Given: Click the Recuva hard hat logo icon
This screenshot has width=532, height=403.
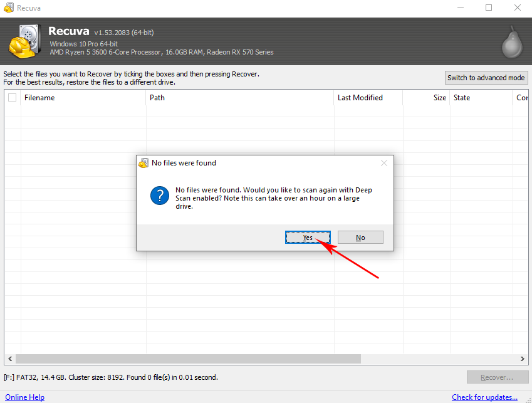Looking at the screenshot, I should click(x=25, y=41).
